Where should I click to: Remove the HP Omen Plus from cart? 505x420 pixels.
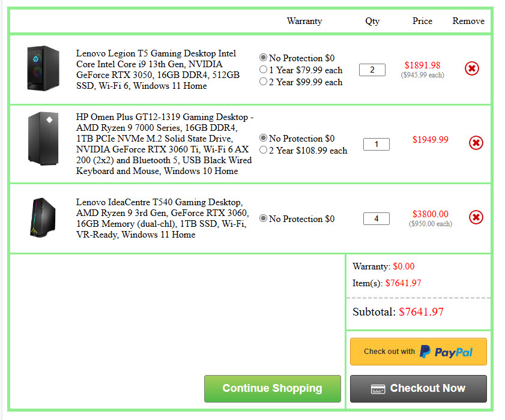coord(476,143)
